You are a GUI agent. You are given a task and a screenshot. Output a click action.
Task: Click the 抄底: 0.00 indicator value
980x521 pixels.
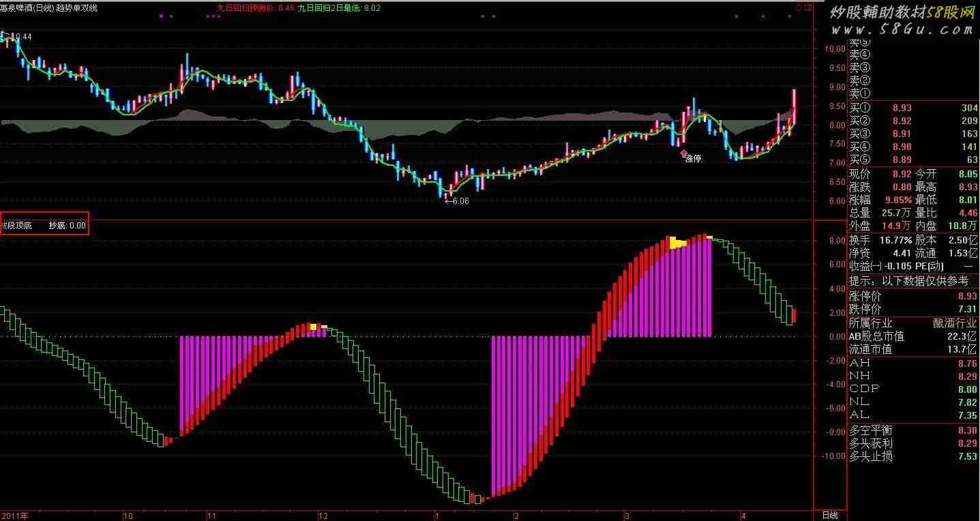point(67,225)
